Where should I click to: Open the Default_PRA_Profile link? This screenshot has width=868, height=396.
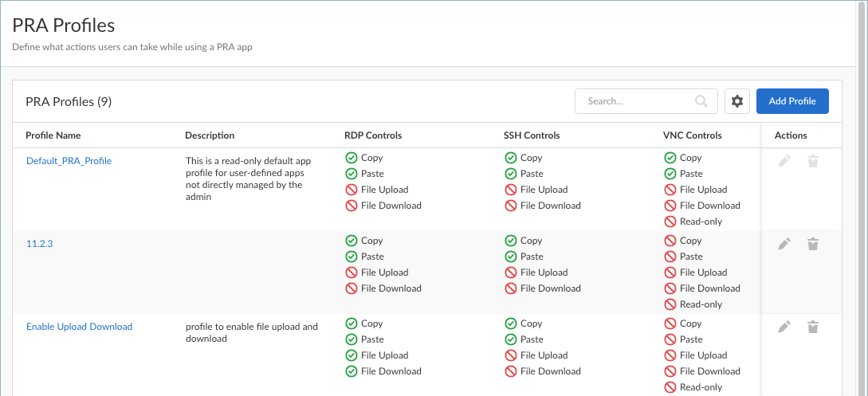69,161
